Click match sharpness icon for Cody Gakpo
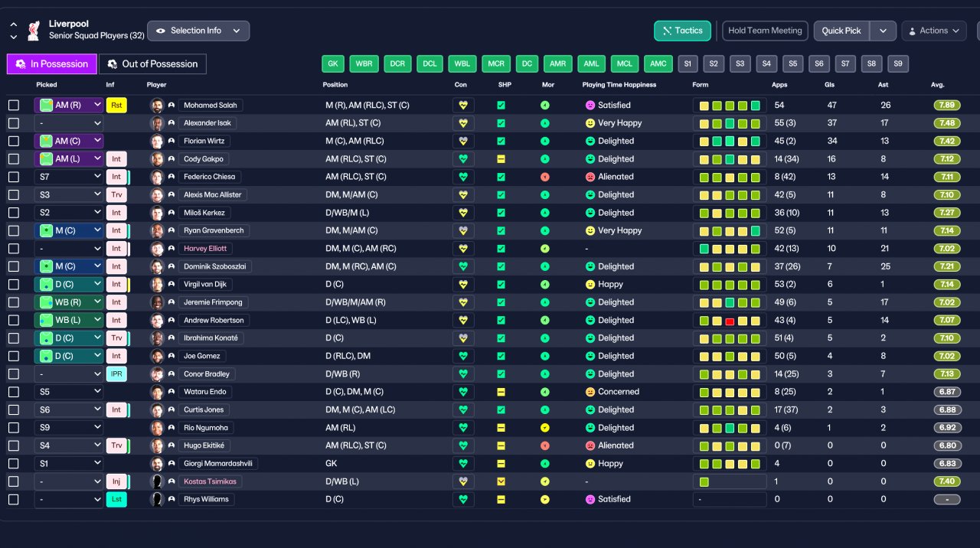 (501, 159)
